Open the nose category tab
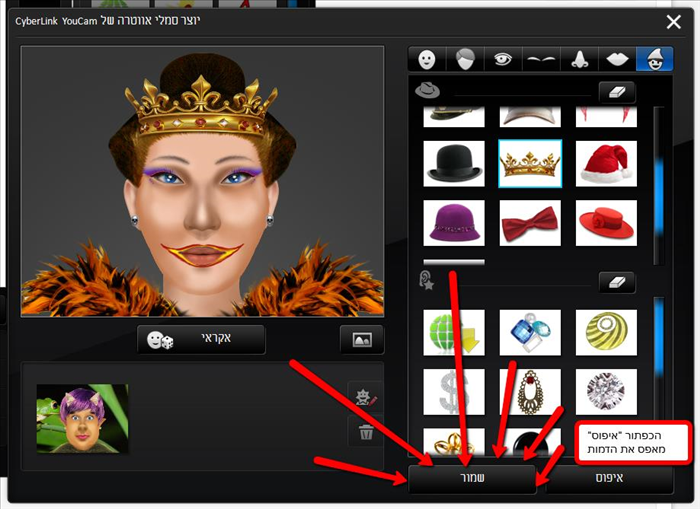 [x=579, y=59]
